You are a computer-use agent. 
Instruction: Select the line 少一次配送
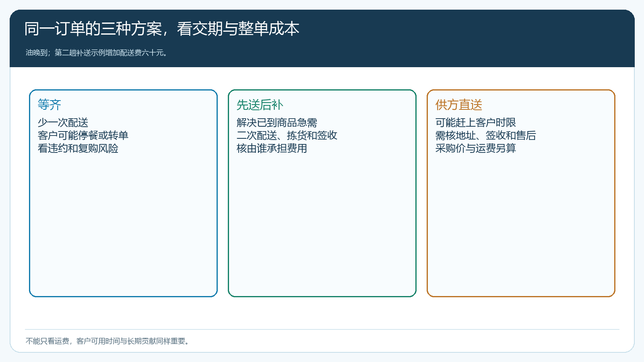pos(63,122)
